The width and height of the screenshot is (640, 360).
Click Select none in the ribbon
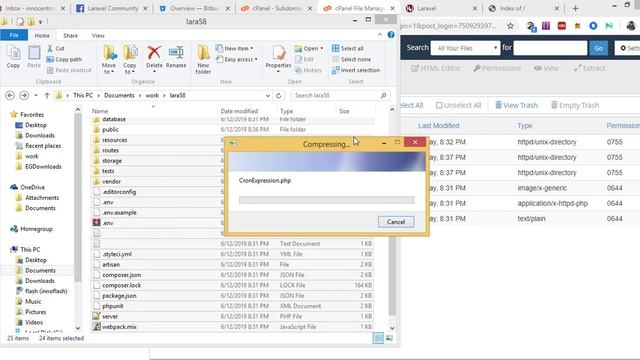351,59
